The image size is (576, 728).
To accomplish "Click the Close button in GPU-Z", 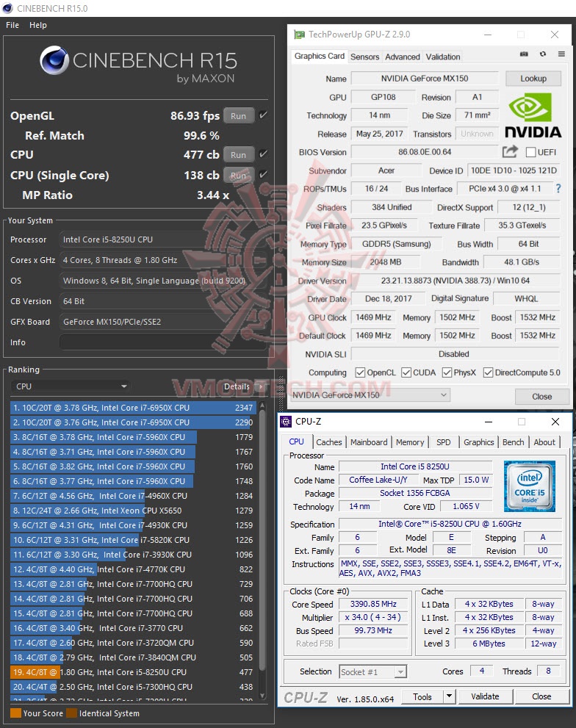I will [541, 397].
